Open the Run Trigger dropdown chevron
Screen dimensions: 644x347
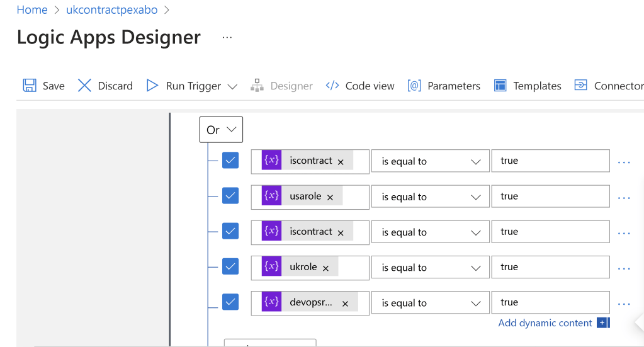[x=232, y=86]
